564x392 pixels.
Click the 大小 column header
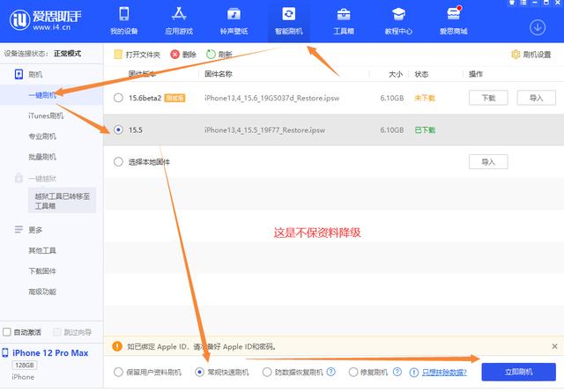[396, 74]
